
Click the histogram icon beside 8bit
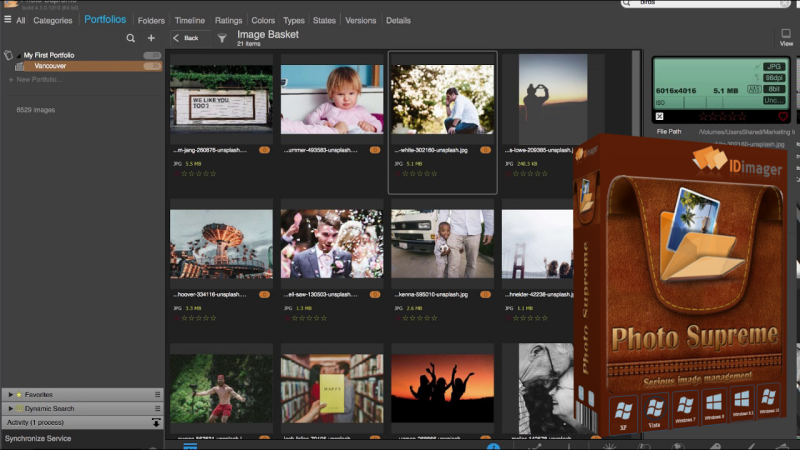pyautogui.click(x=754, y=89)
